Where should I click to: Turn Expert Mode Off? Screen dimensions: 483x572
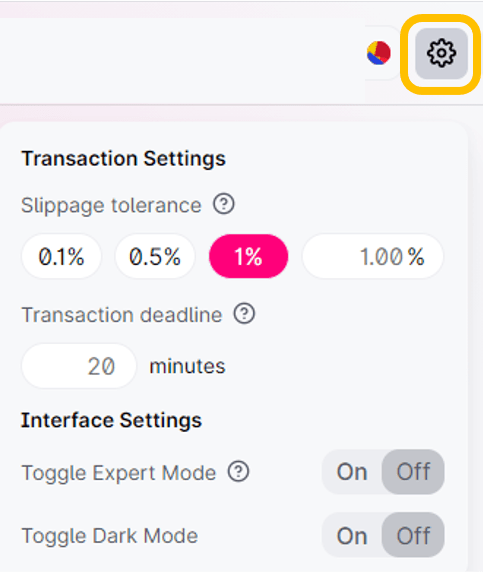coord(413,472)
